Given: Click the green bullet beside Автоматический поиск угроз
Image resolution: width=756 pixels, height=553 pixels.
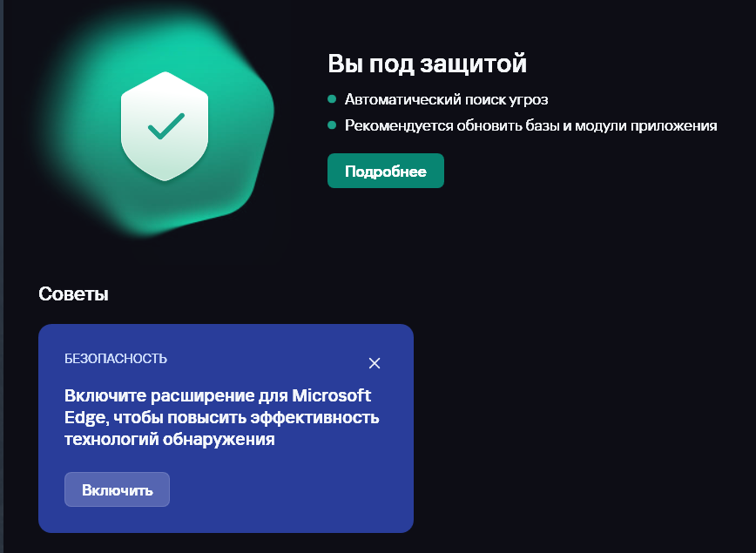Looking at the screenshot, I should 332,99.
